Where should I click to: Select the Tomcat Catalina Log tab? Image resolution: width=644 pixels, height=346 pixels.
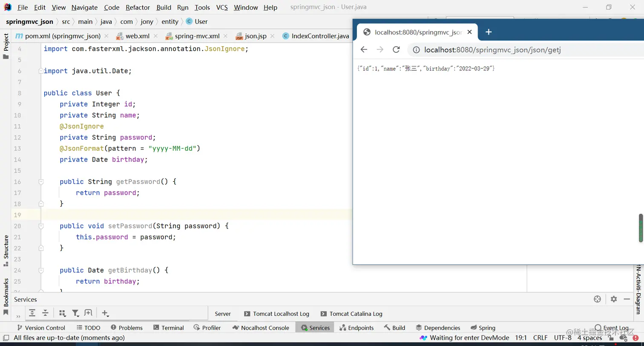pos(351,314)
